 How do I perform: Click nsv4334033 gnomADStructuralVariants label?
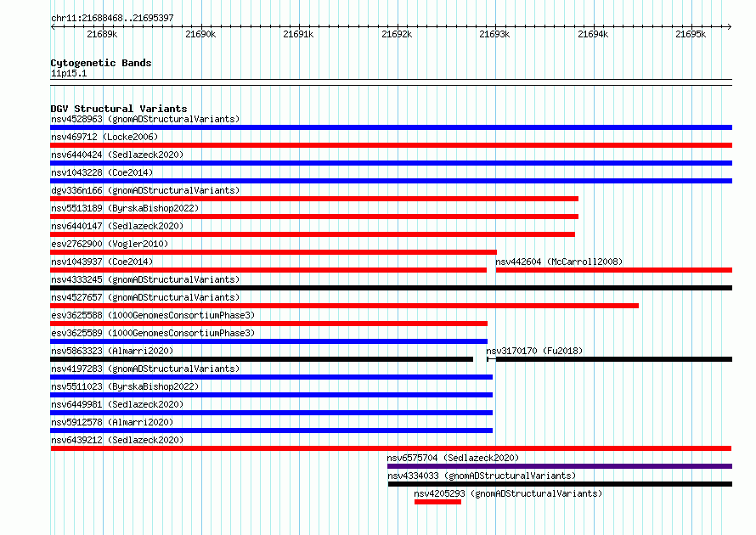coord(482,476)
